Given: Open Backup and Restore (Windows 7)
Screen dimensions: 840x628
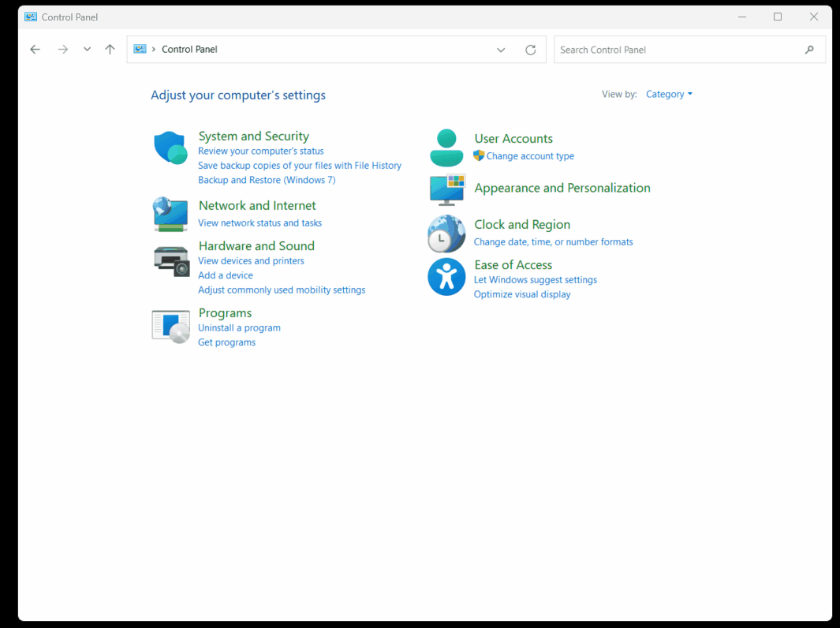Looking at the screenshot, I should pos(267,180).
